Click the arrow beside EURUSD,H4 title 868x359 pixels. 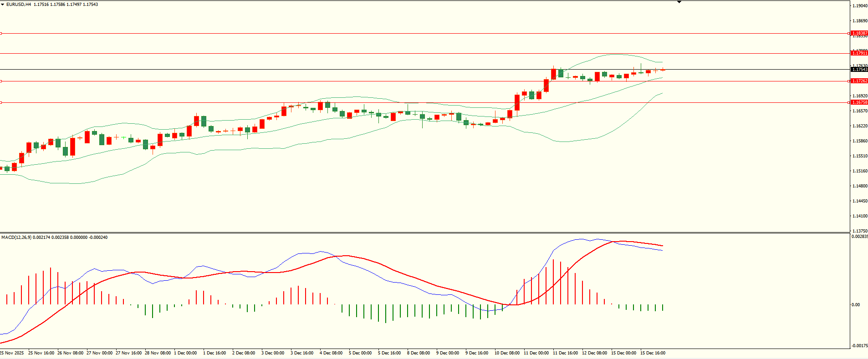tap(3, 5)
